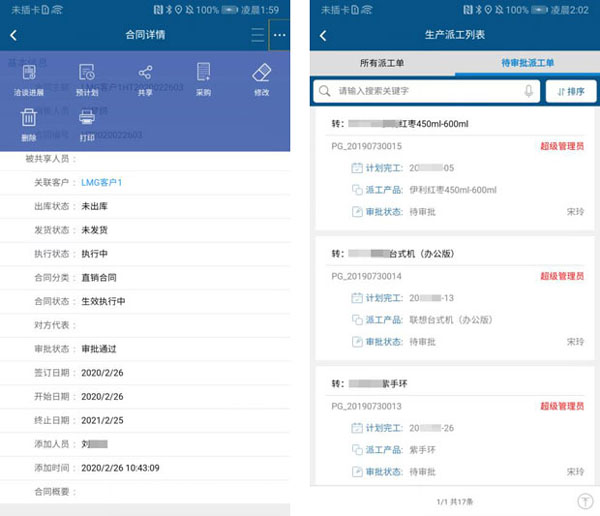Tap the 修改 eraser edit icon
Viewport: 600px width, 516px height.
[x=261, y=79]
